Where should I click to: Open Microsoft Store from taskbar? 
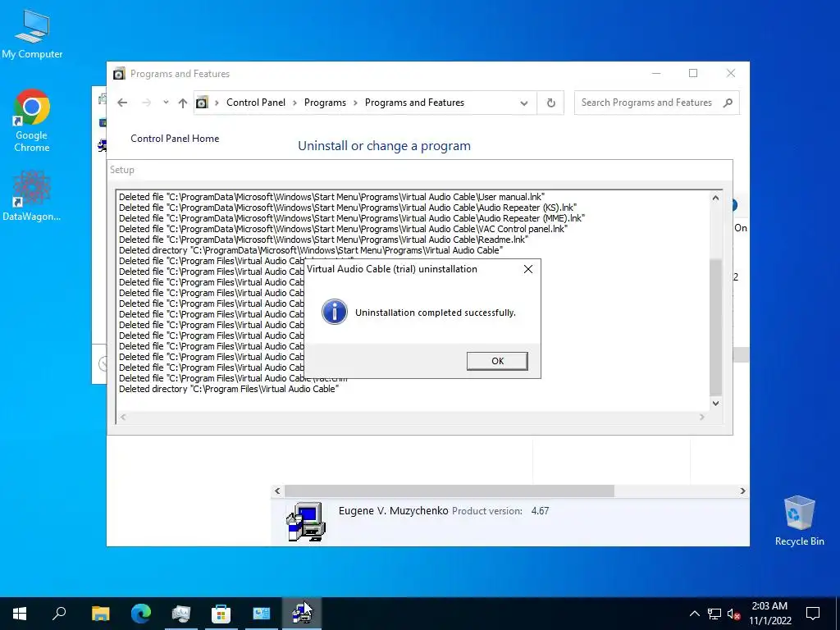click(x=221, y=614)
